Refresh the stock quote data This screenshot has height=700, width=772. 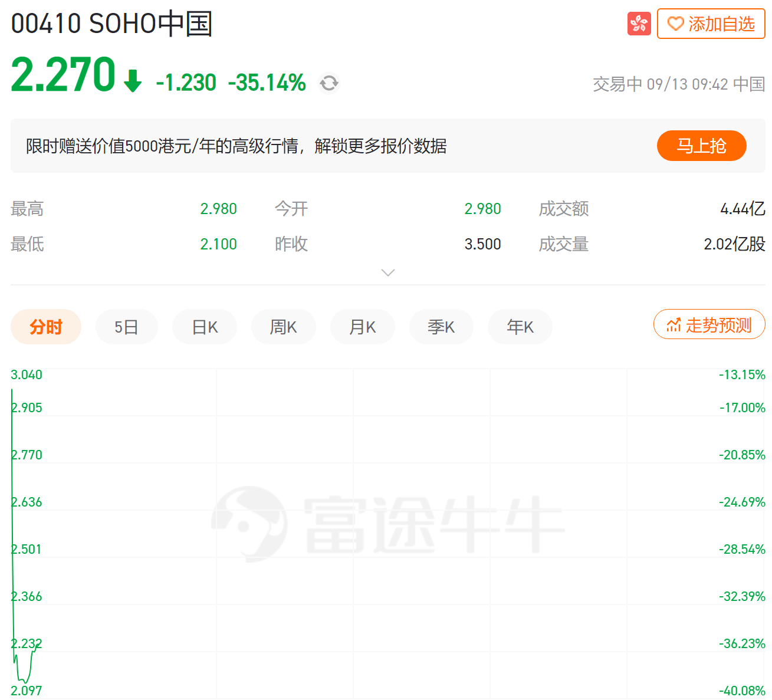coord(329,83)
